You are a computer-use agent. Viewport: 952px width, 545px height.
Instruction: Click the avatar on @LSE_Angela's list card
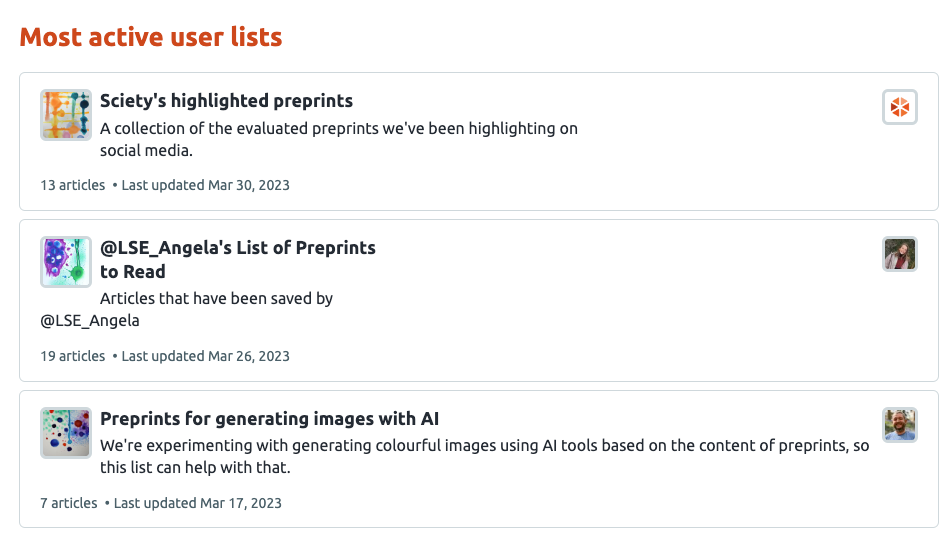[x=899, y=254]
